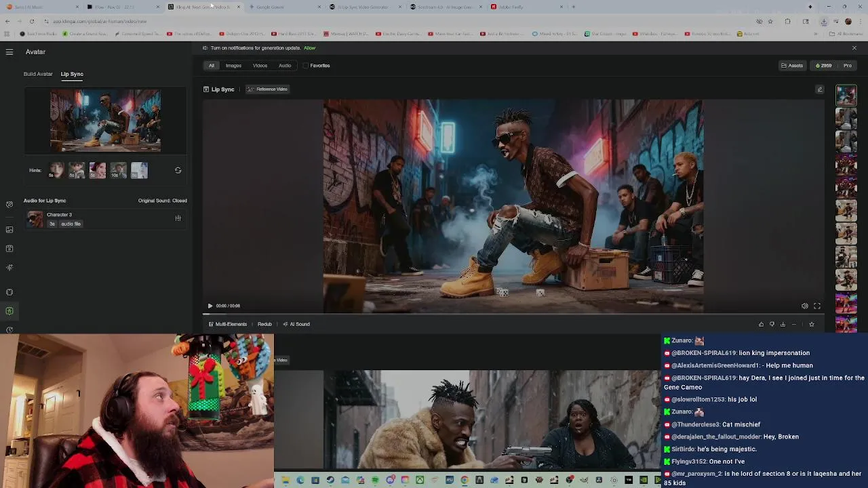Play the generated lip sync video
This screenshot has width=868, height=488.
[x=210, y=306]
